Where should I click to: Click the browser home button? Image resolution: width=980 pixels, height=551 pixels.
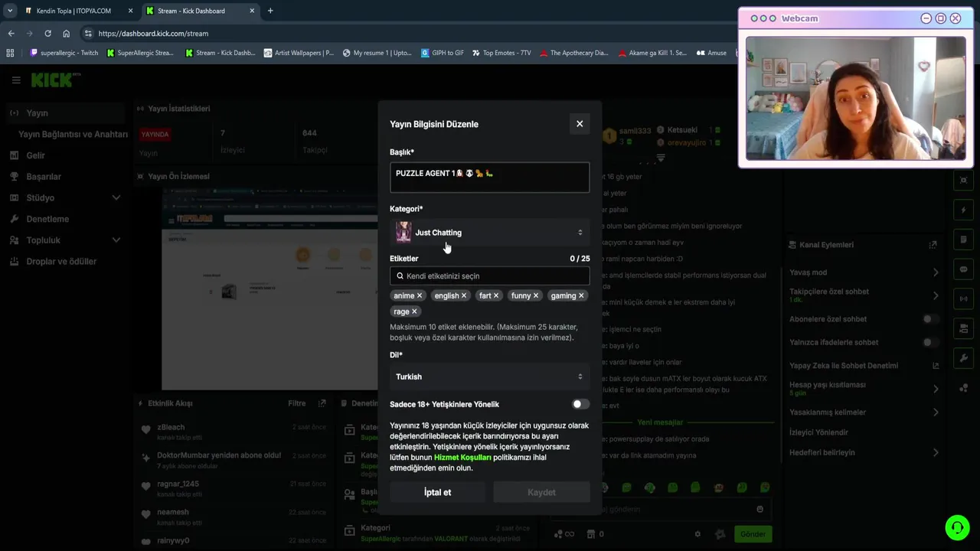(x=67, y=34)
